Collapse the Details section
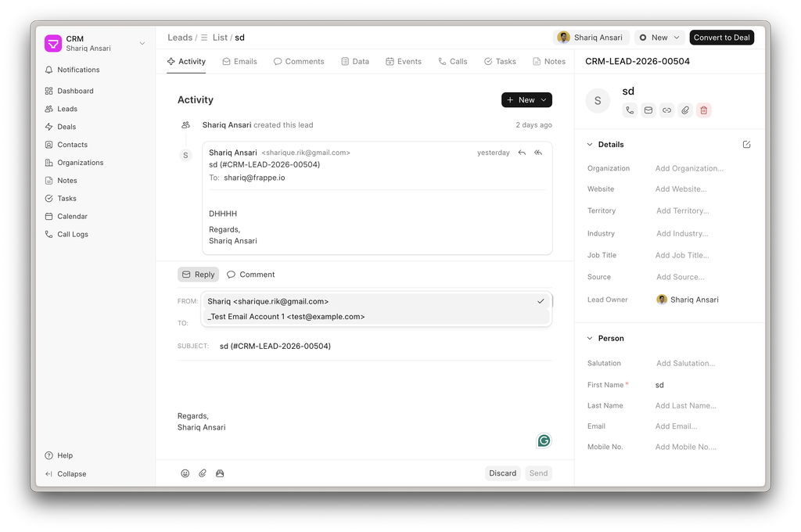The height and width of the screenshot is (532, 801). (591, 145)
